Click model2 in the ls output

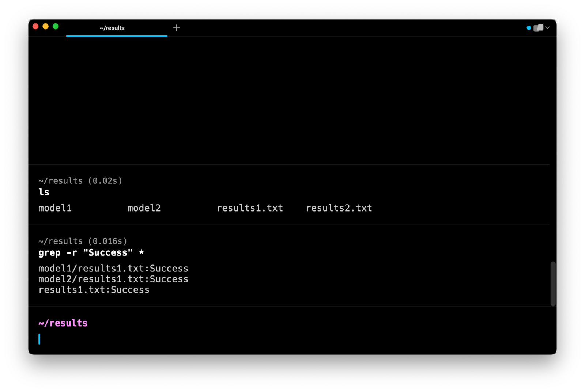(x=144, y=208)
